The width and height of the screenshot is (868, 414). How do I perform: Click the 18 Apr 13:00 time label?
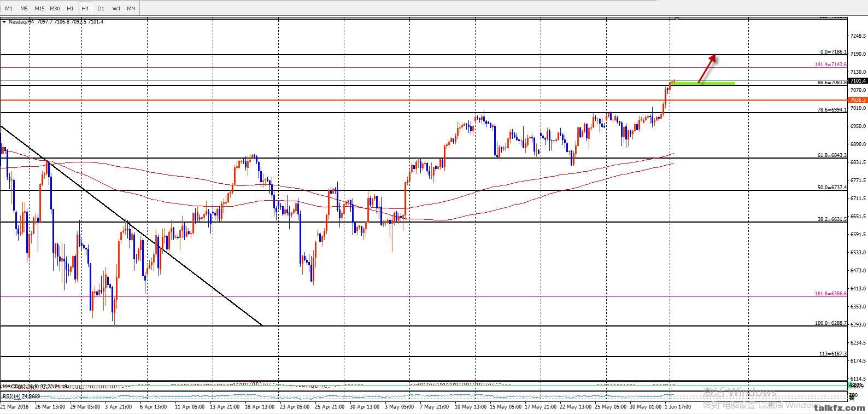click(259, 407)
